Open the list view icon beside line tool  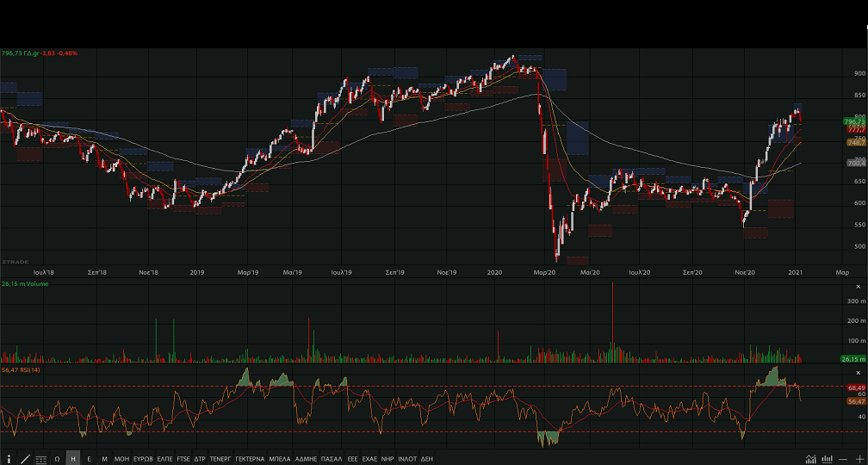tap(41, 459)
